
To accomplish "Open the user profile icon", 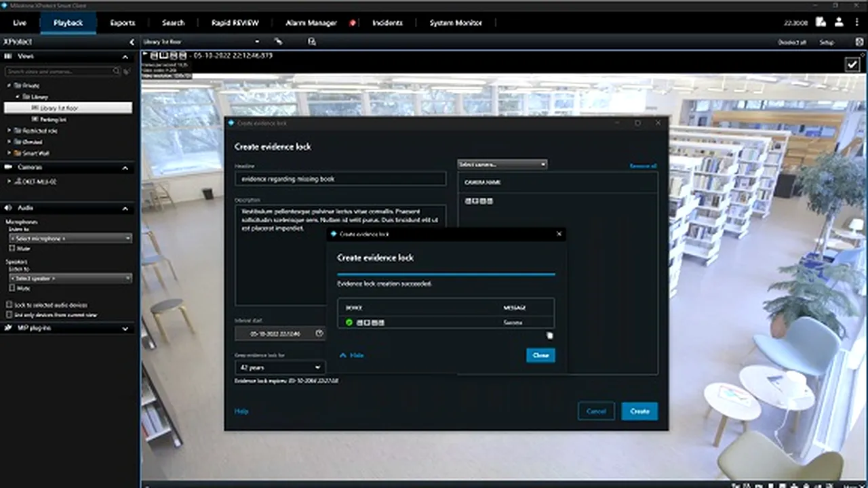I will click(839, 22).
